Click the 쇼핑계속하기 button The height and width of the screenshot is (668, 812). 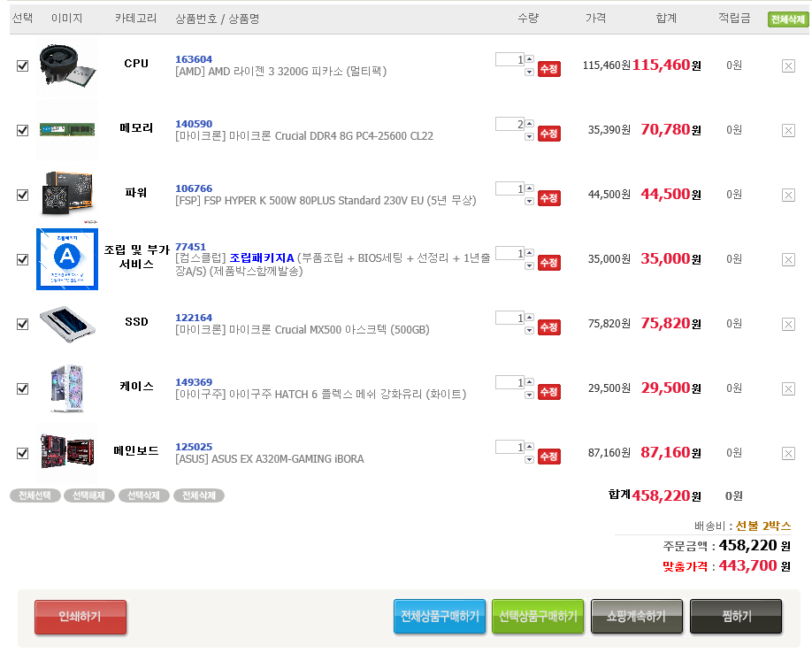click(x=637, y=616)
